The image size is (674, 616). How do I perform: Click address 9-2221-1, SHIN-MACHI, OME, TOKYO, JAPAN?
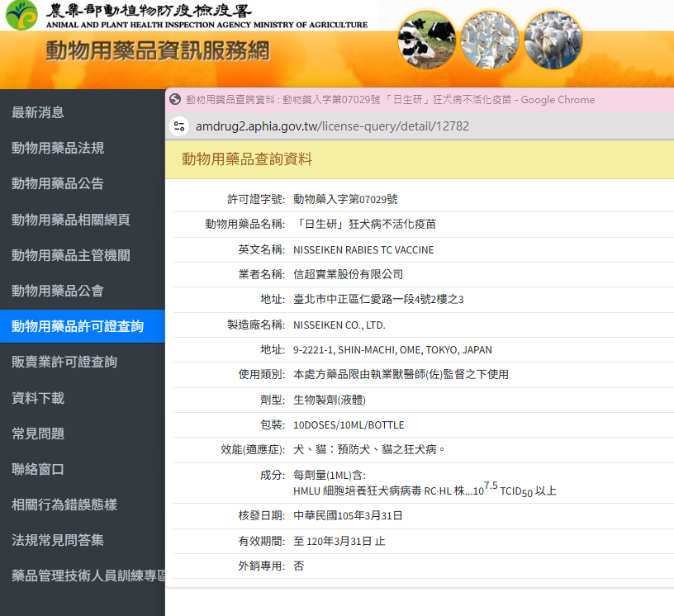click(x=392, y=350)
